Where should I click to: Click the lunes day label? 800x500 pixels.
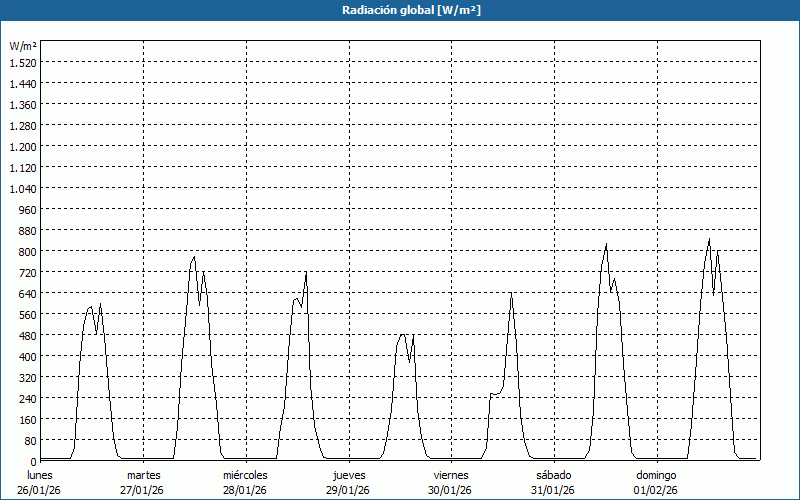click(40, 475)
